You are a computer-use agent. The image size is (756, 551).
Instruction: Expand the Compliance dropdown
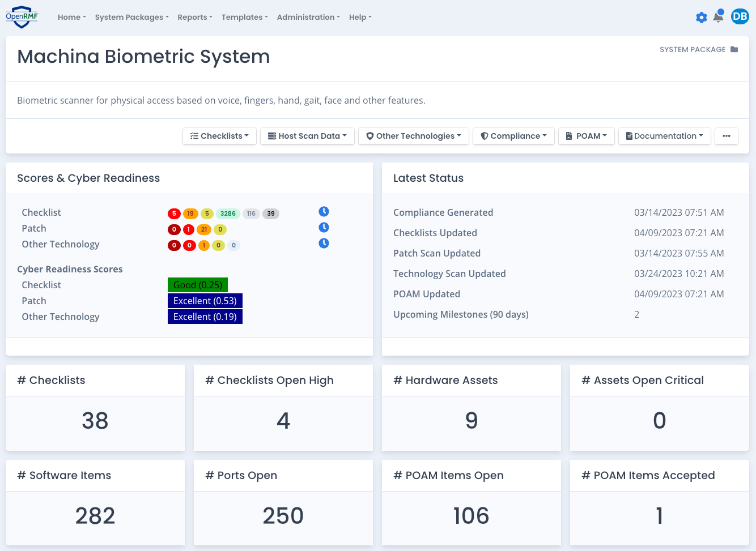pos(513,136)
